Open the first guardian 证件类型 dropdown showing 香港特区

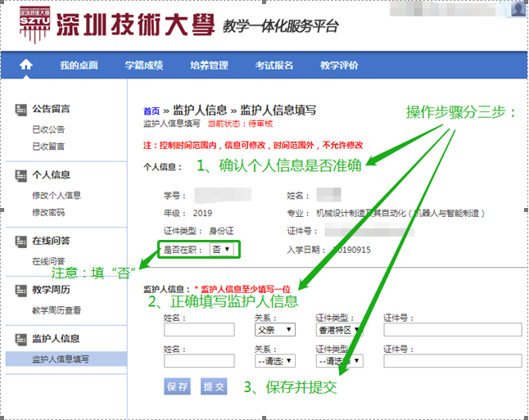coord(338,330)
